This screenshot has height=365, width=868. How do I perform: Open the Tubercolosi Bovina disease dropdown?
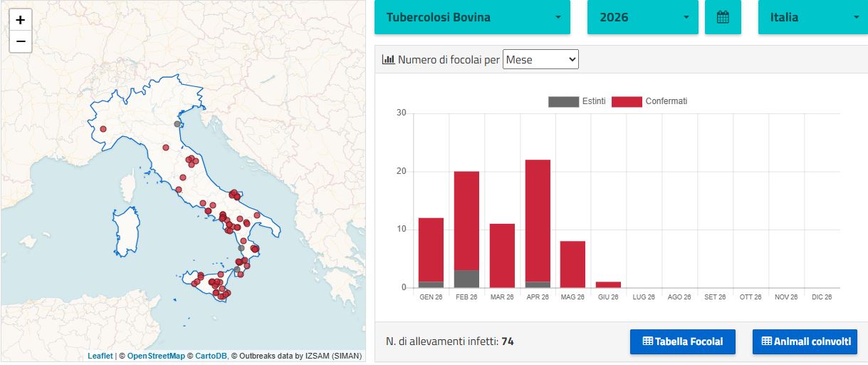[x=472, y=17]
